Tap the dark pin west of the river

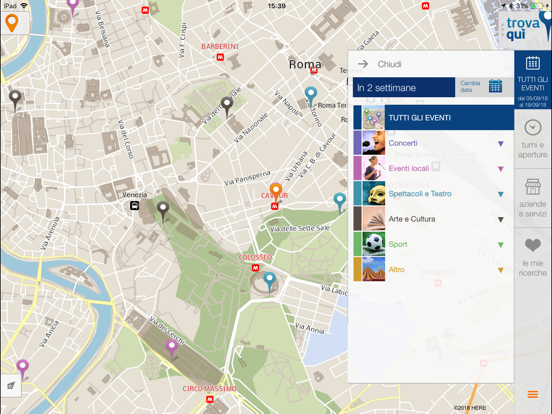(15, 100)
